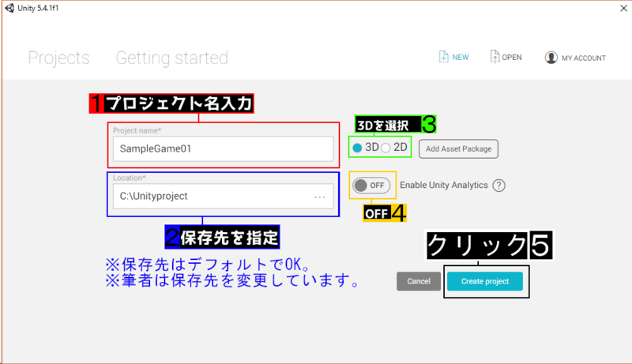Switch to the Getting started tab

[171, 58]
